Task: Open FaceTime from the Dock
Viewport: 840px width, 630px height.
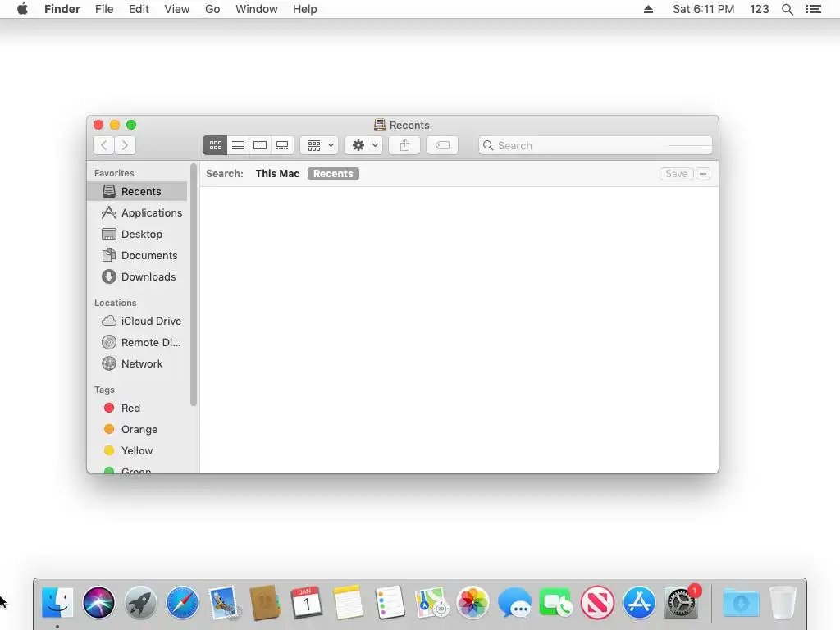Action: (x=556, y=603)
